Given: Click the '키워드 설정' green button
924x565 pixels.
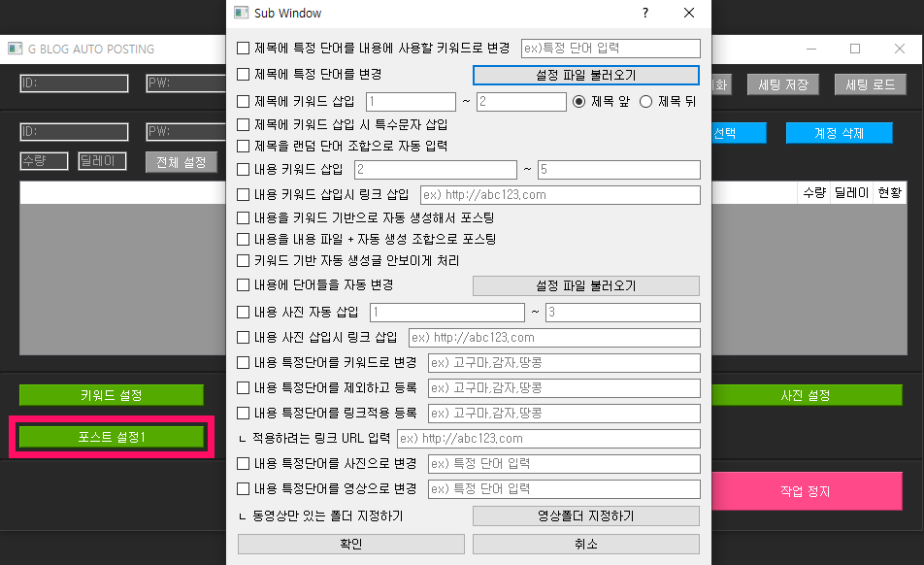Looking at the screenshot, I should pos(112,395).
